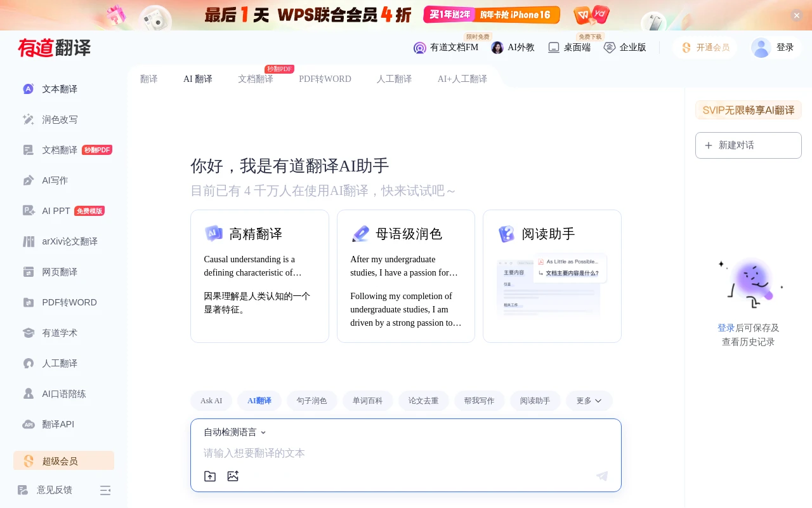Collapse the sidebar using the bottom-left icon
Screen dimensions: 812x508
(105, 490)
